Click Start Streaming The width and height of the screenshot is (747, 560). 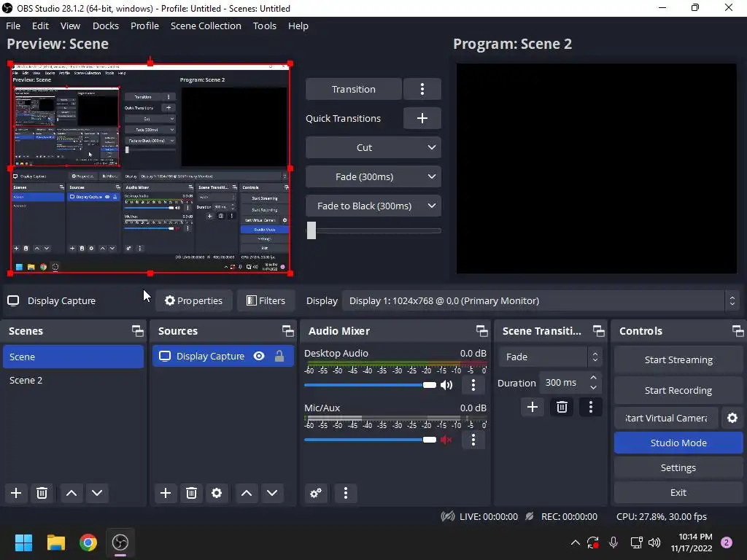click(x=678, y=359)
